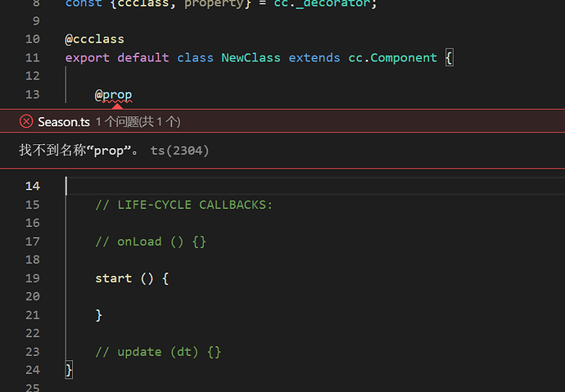Click the NewClass class name
This screenshot has width=565, height=392.
click(251, 58)
